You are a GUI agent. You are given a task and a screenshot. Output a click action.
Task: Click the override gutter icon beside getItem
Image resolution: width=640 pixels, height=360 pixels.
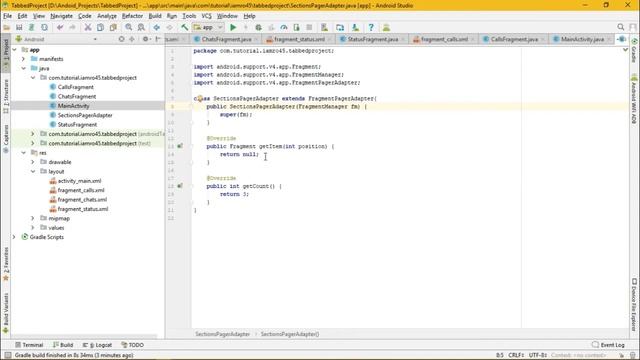[180, 146]
